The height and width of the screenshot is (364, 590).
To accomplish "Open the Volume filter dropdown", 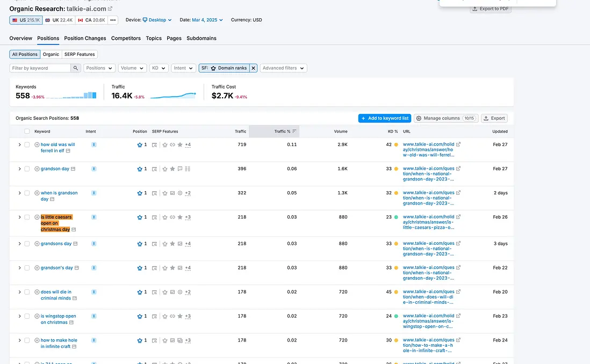I will [x=132, y=68].
